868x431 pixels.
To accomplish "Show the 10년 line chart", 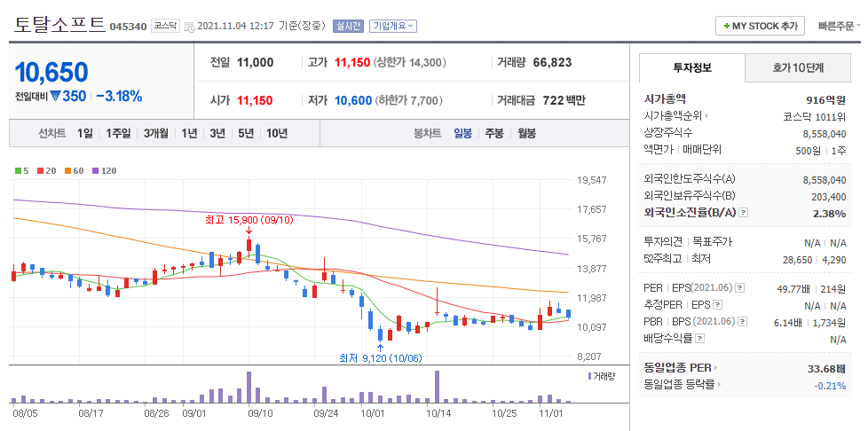I will [277, 133].
